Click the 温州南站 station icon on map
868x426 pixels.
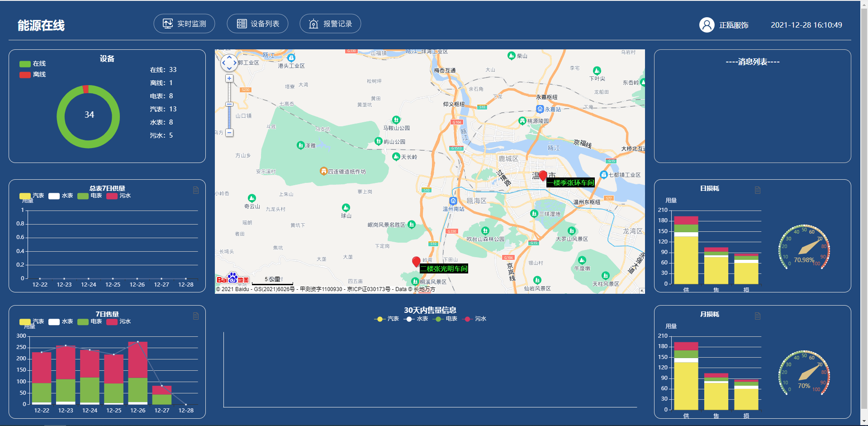coord(453,201)
